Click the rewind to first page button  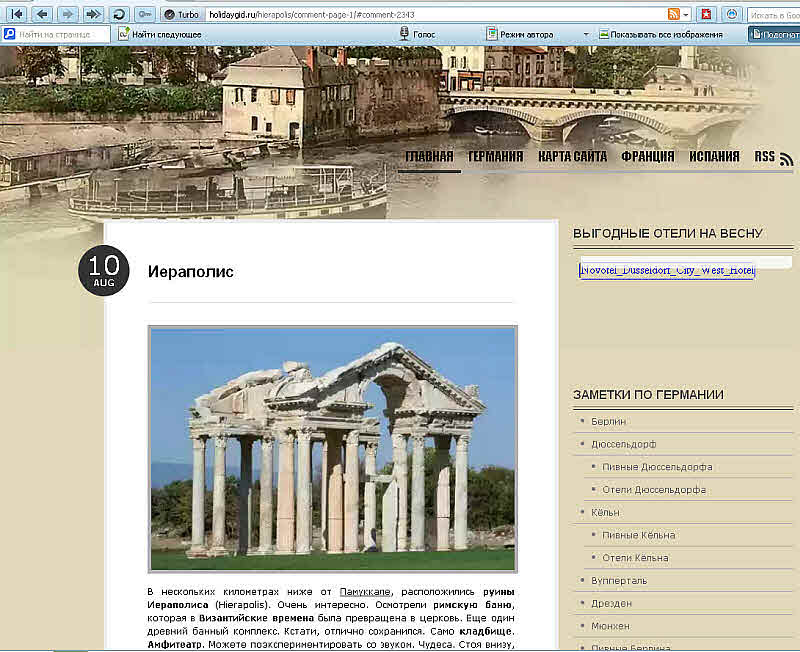(x=16, y=14)
